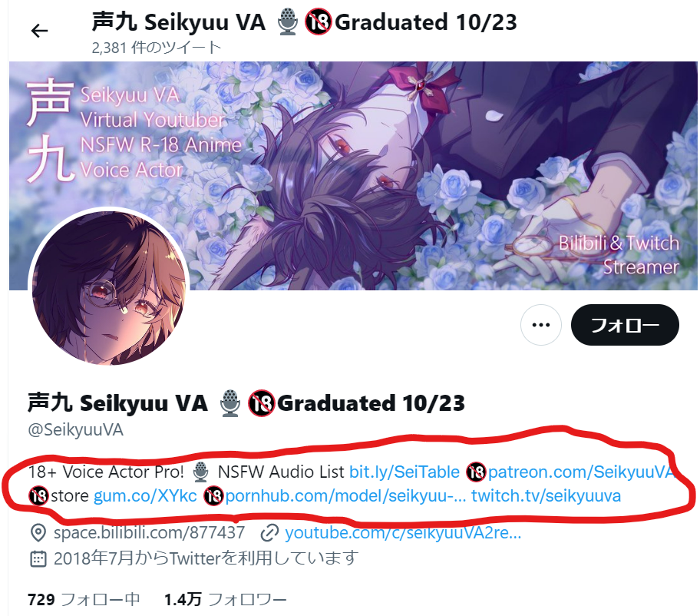Open the youtube.com/c/seikyuuVA2re link

coord(403,532)
